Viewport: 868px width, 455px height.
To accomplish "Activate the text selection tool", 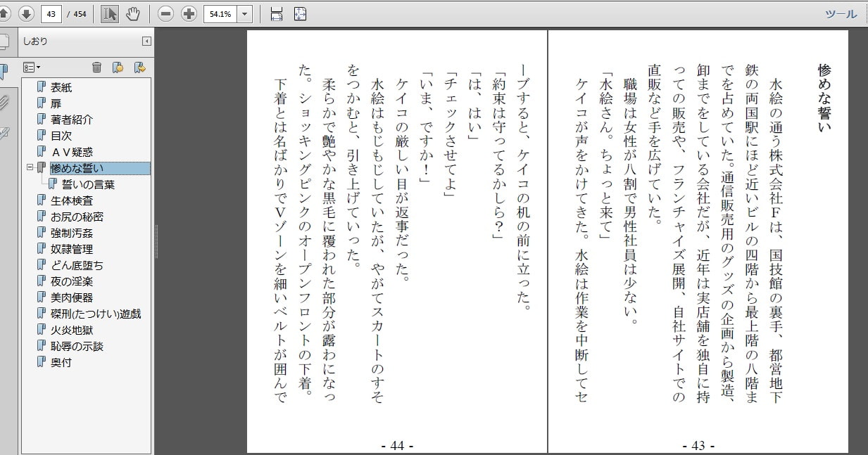I will 109,13.
